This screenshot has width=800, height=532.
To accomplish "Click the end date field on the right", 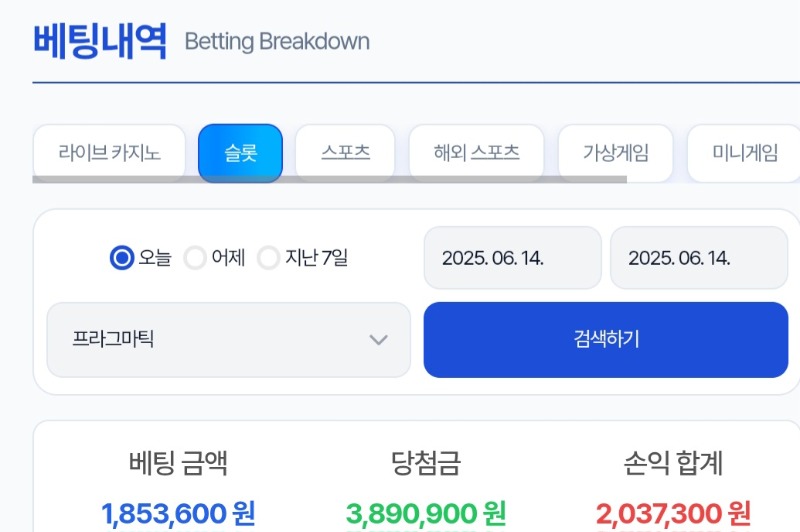I will [x=699, y=258].
